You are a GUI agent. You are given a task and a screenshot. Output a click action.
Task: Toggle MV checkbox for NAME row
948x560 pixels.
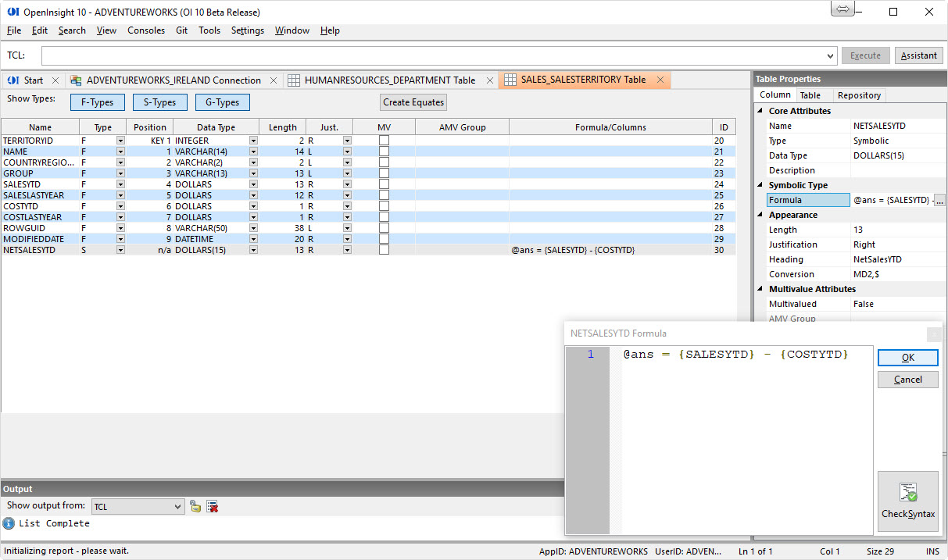[384, 152]
